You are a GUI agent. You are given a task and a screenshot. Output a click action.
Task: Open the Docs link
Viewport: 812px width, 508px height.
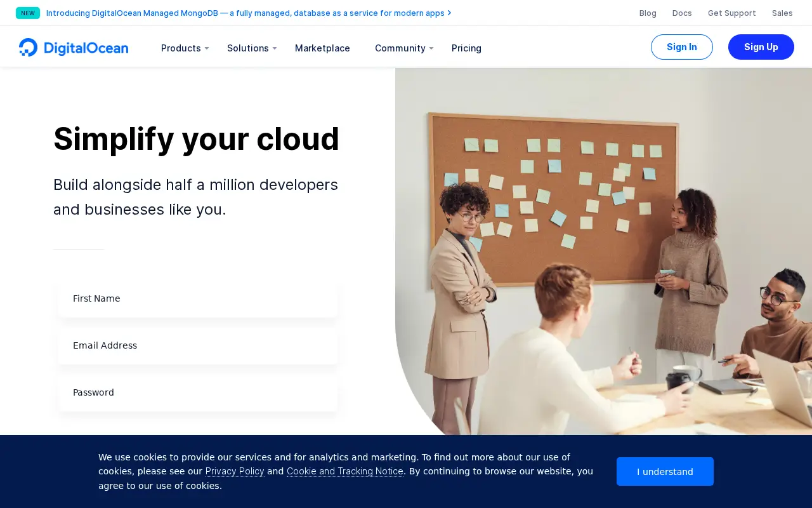point(682,13)
